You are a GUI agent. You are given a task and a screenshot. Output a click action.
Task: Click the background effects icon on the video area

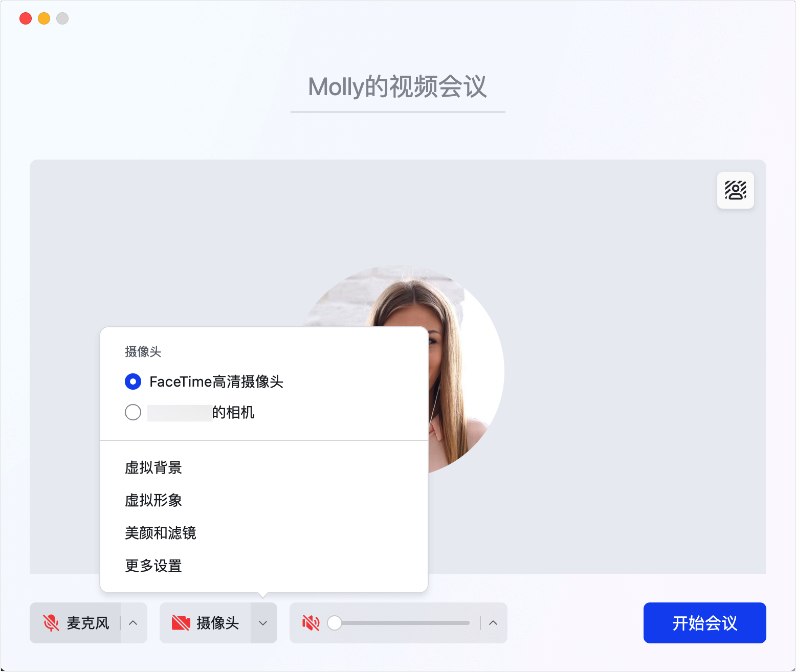(735, 190)
